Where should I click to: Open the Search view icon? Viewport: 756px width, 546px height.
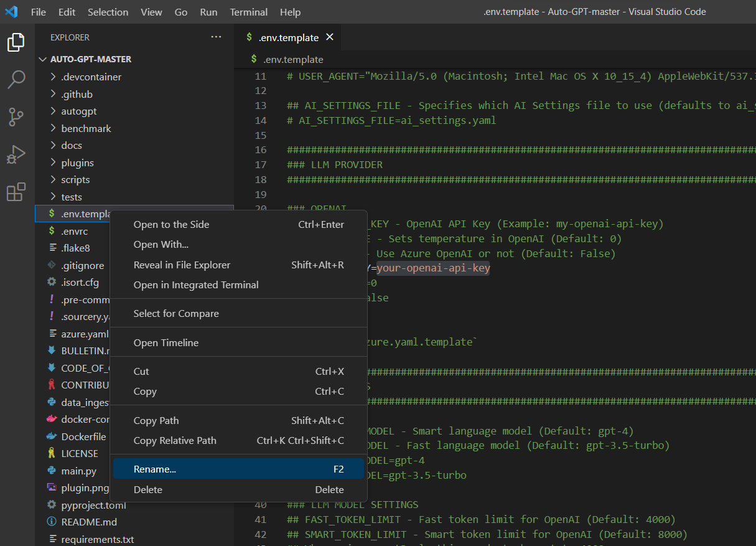click(x=16, y=79)
